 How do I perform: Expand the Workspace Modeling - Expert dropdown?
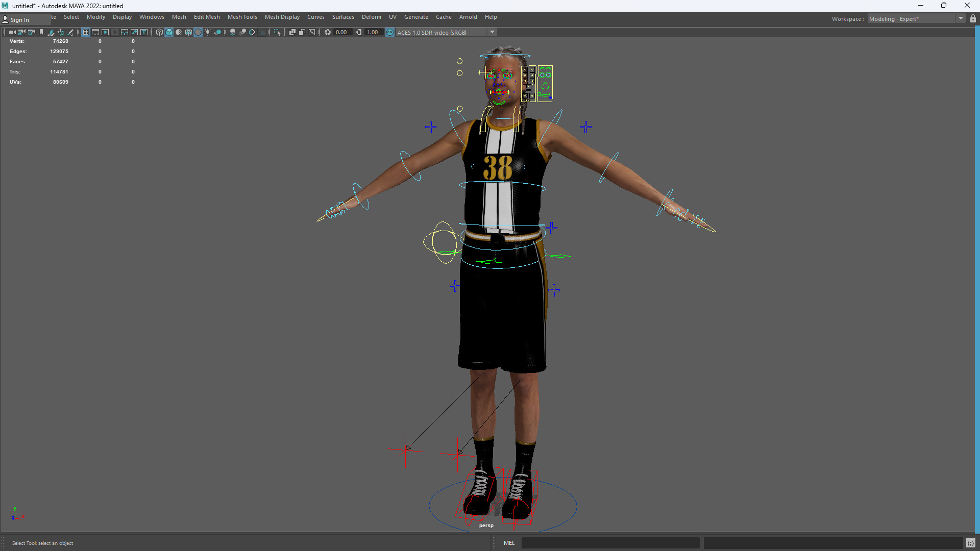[x=961, y=19]
